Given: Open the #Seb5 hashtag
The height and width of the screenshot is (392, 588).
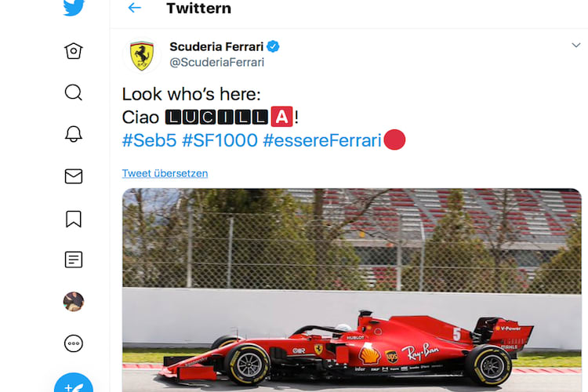Looking at the screenshot, I should tap(149, 141).
